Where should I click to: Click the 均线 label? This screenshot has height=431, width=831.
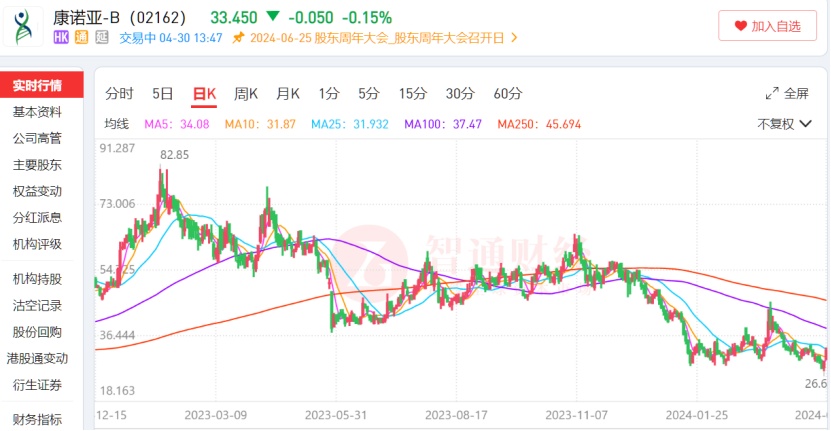[117, 124]
